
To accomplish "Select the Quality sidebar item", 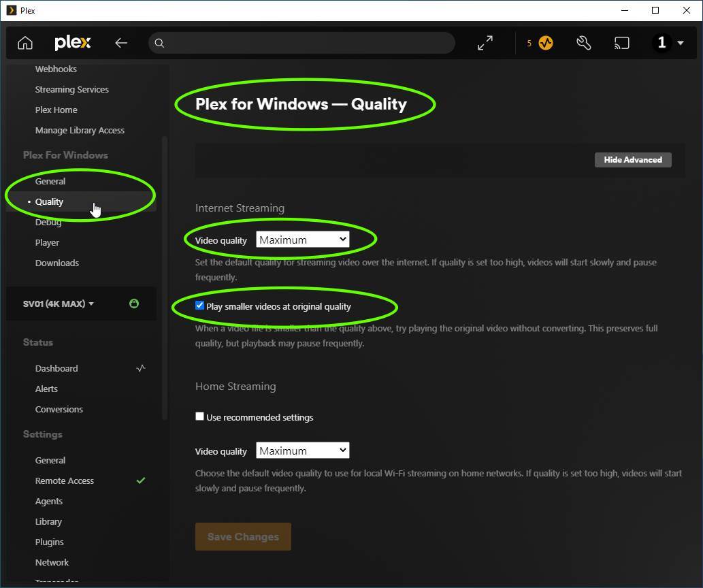I will point(49,202).
